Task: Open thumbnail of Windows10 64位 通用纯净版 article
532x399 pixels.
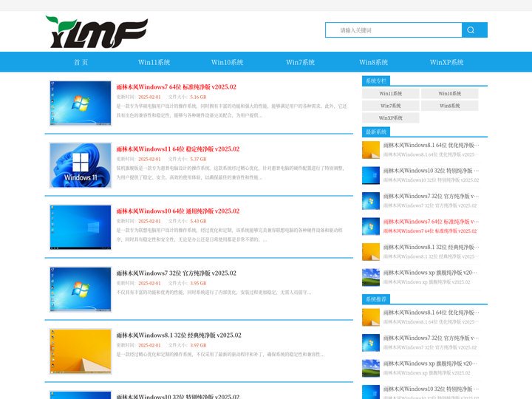Action: [81, 228]
